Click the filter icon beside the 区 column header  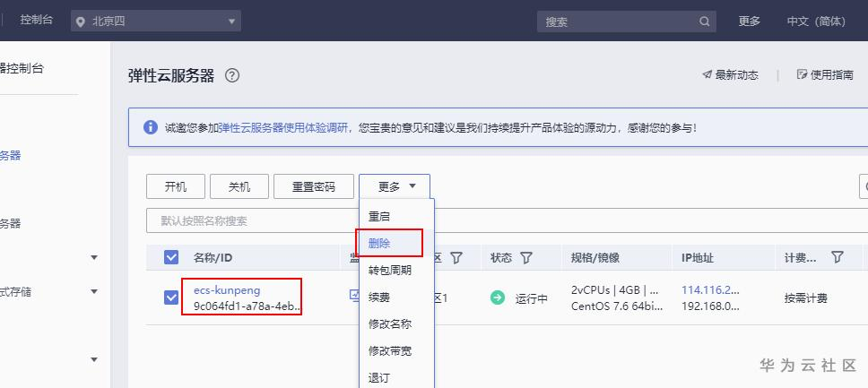click(456, 257)
